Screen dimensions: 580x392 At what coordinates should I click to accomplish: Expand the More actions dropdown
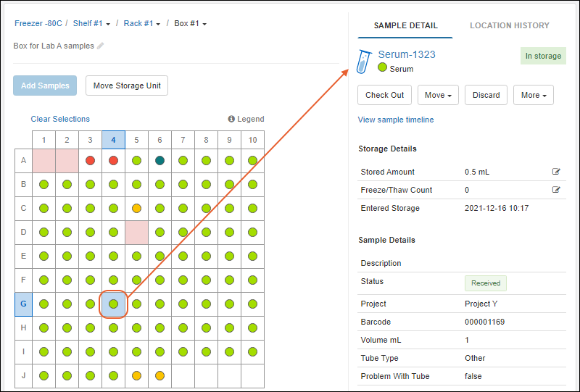[x=534, y=95]
